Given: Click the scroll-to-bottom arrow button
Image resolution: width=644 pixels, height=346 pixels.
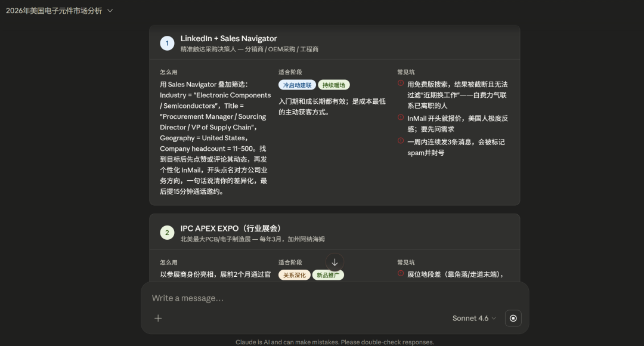Looking at the screenshot, I should point(335,262).
